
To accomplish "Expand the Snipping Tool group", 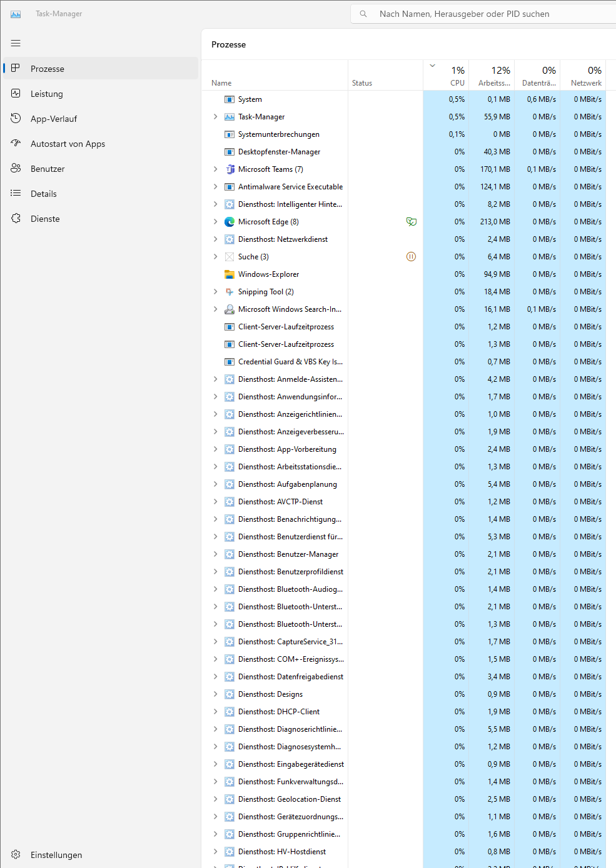I will pos(216,291).
